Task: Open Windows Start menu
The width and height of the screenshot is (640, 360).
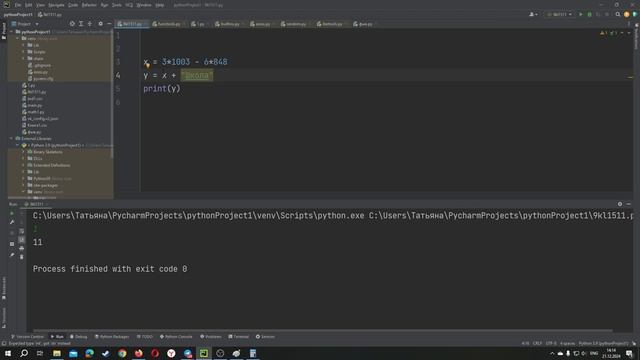Action: point(8,353)
